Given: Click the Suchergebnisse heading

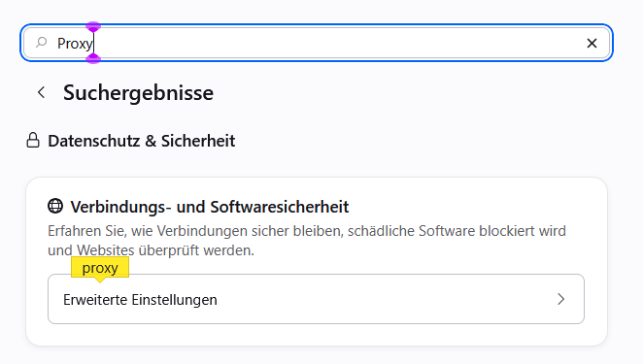Looking at the screenshot, I should pos(138,92).
